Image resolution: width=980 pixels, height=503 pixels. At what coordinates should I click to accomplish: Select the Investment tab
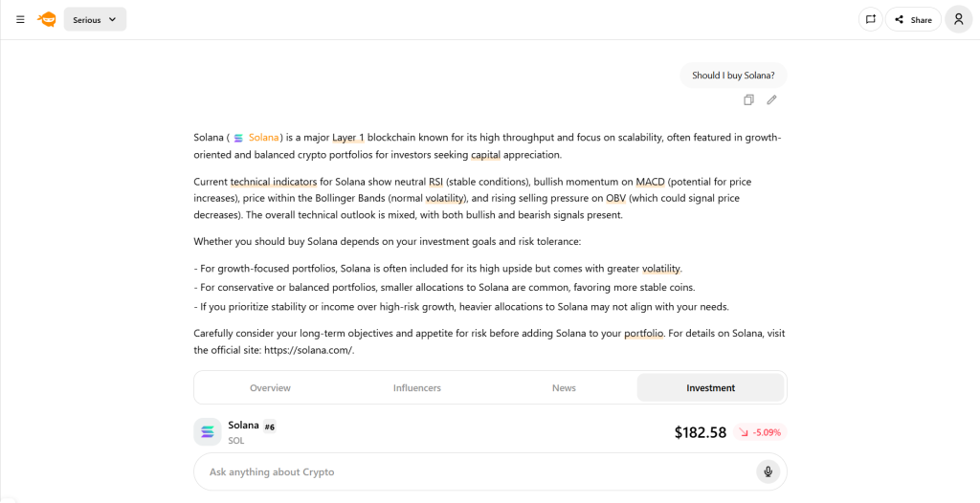(710, 388)
